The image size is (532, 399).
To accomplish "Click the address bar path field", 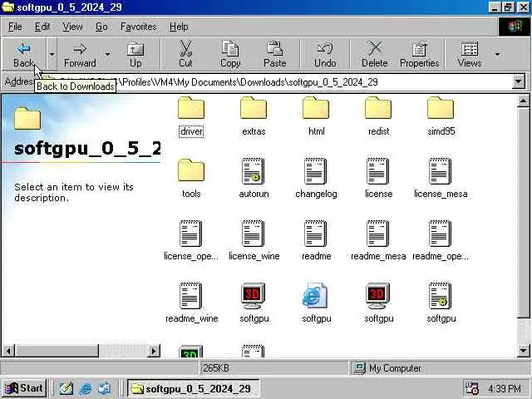I will (275, 81).
